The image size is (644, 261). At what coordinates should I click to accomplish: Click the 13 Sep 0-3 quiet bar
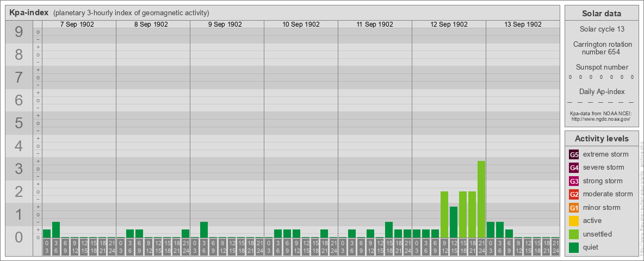pyautogui.click(x=491, y=230)
